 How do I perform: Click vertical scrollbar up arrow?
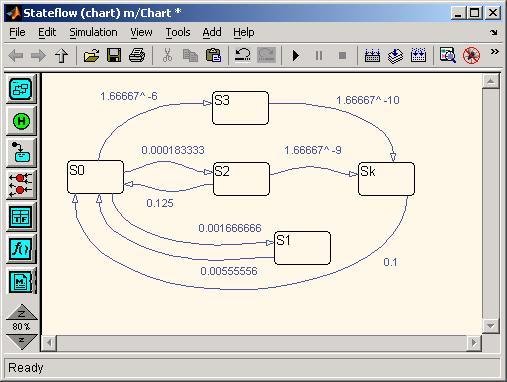click(x=491, y=81)
